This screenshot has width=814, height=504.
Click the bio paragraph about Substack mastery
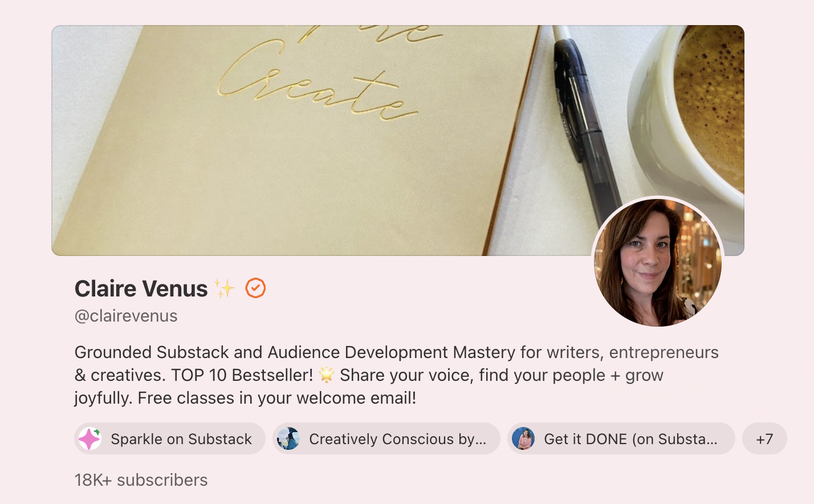pos(396,375)
